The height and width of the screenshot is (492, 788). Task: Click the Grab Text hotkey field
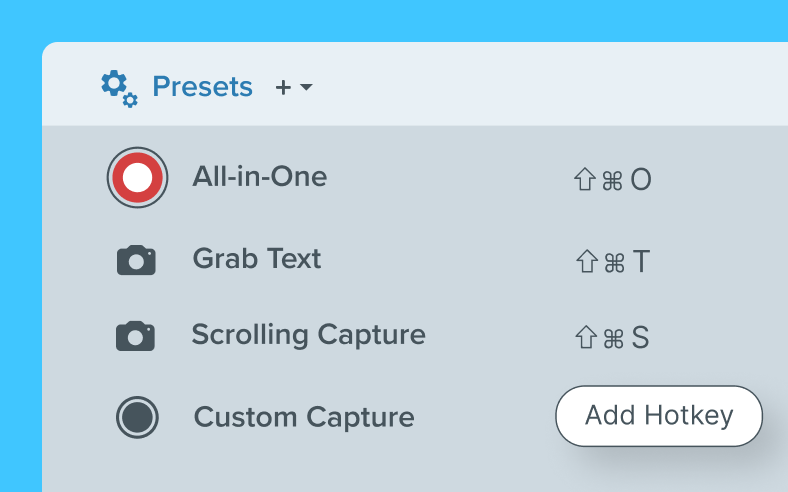pyautogui.click(x=612, y=262)
